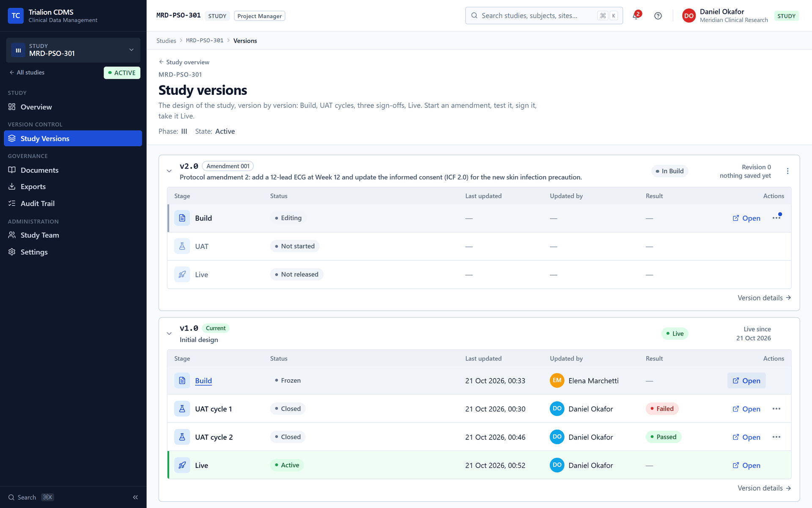
Task: Open Study Team in the sidebar
Action: [x=73, y=235]
